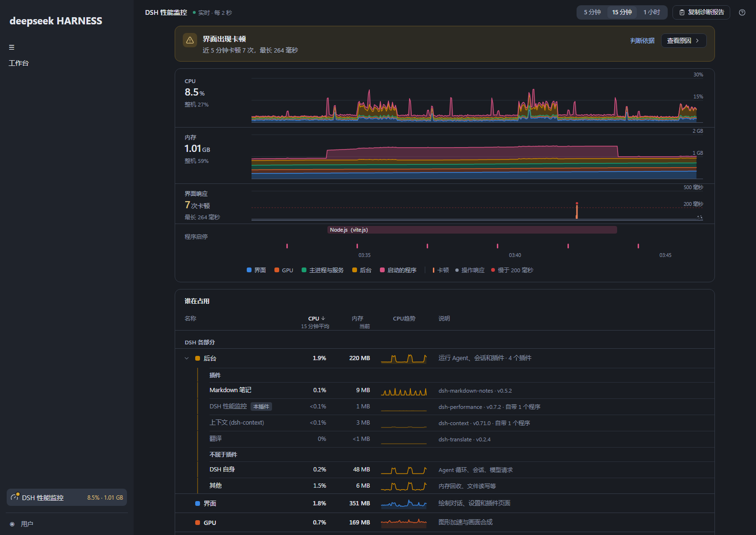Click the 内存 column header
Screen dimensions: 756x535
pos(357,319)
